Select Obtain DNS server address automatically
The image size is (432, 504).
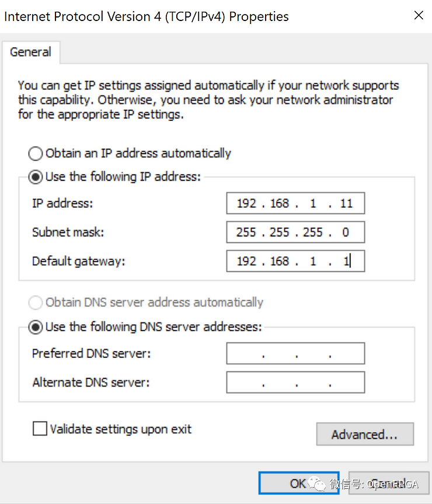(x=35, y=303)
